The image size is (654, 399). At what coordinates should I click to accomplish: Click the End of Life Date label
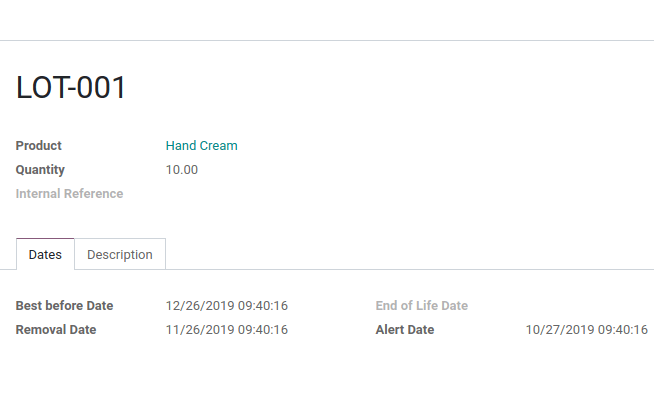[422, 306]
